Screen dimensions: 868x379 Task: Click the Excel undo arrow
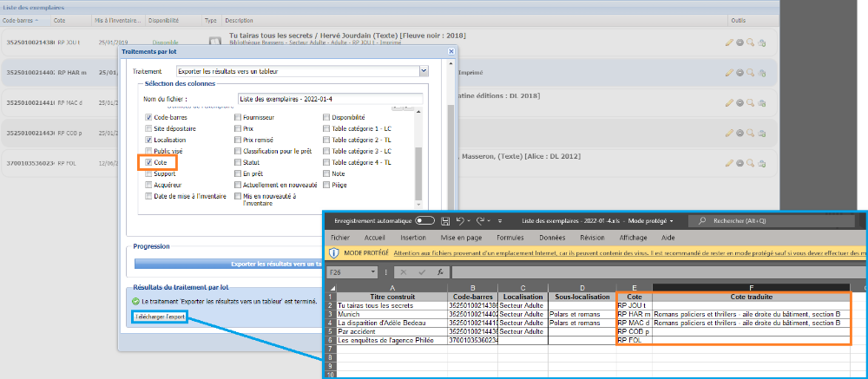(x=460, y=221)
